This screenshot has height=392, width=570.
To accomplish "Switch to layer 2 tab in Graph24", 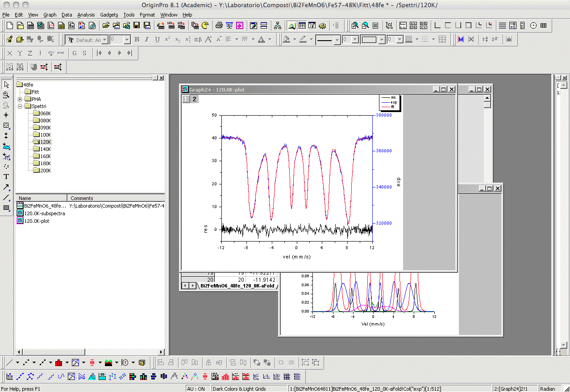I will (194, 99).
